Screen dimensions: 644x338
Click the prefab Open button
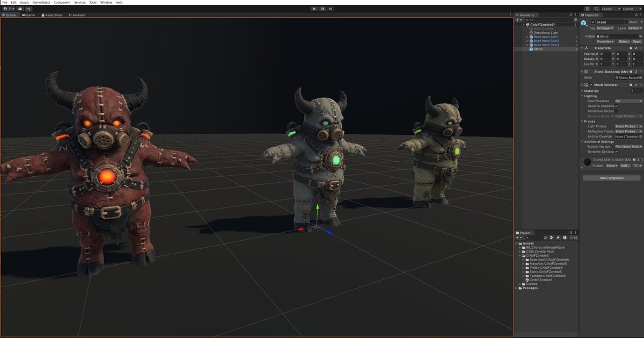pos(636,41)
